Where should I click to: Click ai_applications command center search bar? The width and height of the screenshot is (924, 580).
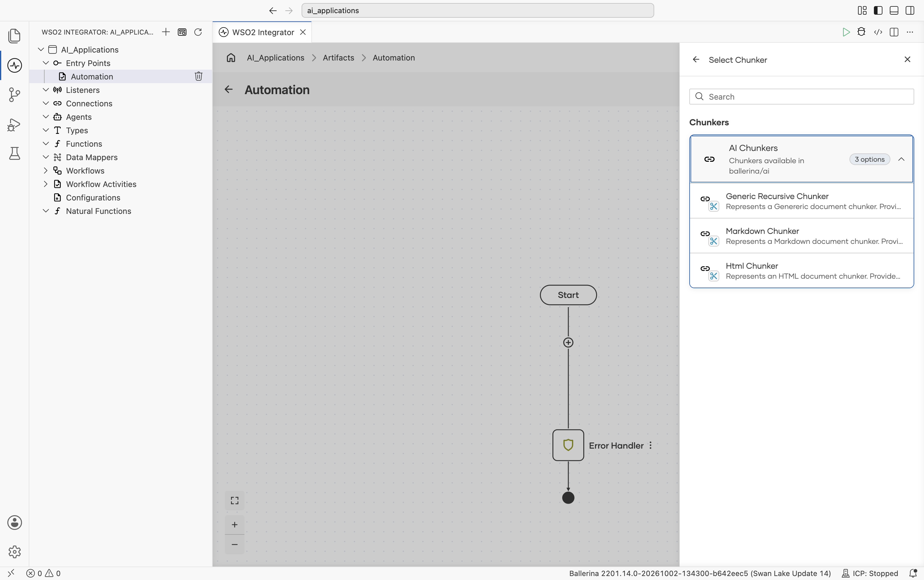pos(478,10)
